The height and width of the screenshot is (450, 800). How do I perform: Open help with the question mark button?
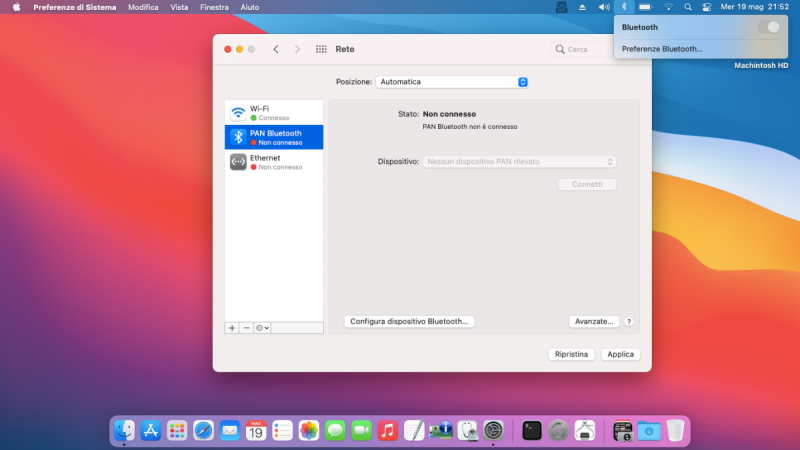coord(629,321)
